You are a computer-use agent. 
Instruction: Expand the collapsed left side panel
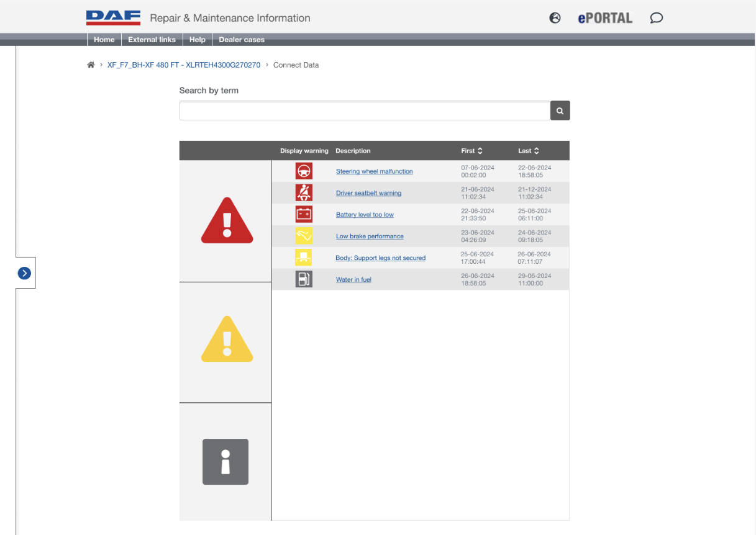(24, 272)
